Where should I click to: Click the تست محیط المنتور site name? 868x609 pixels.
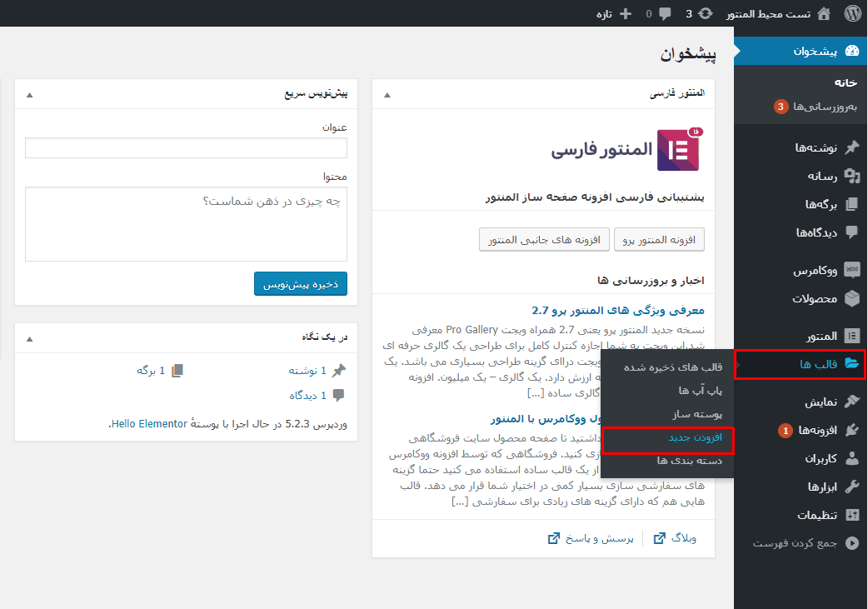(768, 14)
